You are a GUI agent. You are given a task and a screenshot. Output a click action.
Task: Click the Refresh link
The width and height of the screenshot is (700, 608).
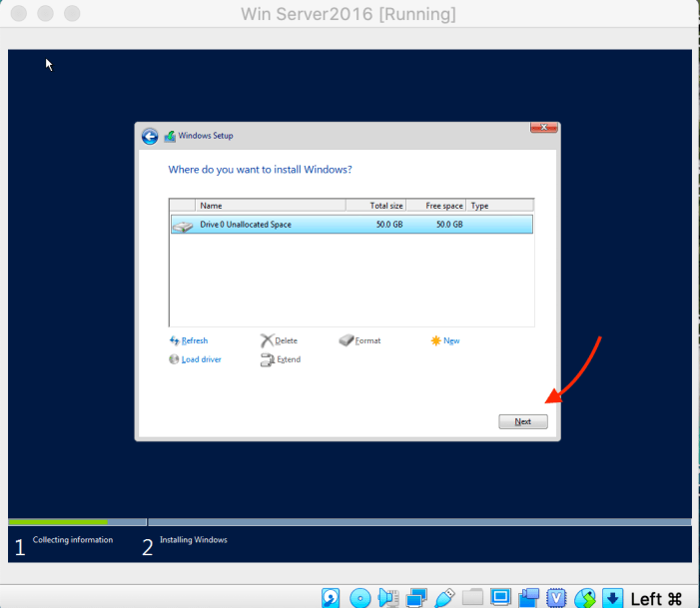pyautogui.click(x=195, y=340)
